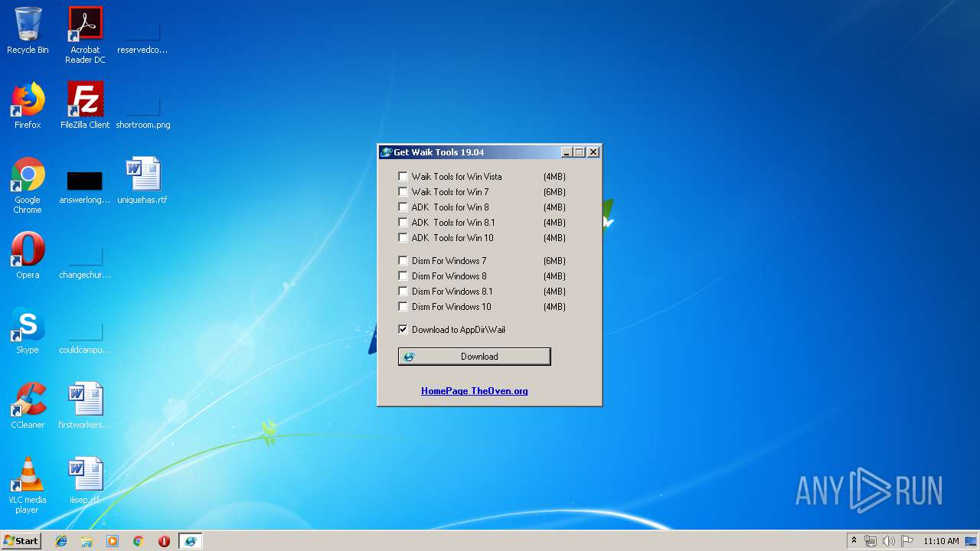This screenshot has width=980, height=551.
Task: Click the Download button
Action: 474,357
